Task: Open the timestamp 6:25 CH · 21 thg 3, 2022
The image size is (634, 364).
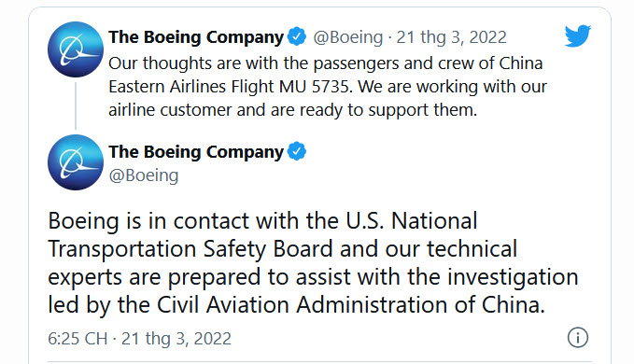Action: tap(139, 338)
